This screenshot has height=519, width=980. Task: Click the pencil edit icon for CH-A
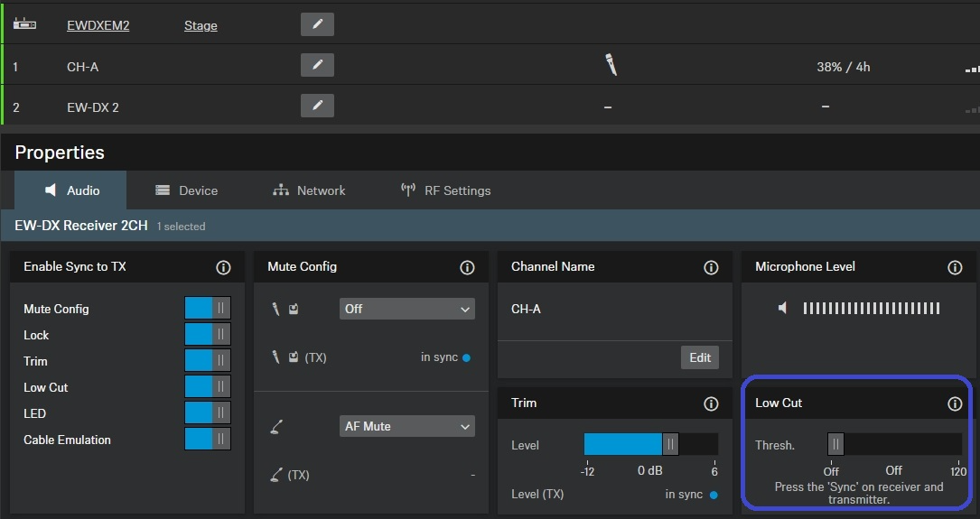(317, 65)
